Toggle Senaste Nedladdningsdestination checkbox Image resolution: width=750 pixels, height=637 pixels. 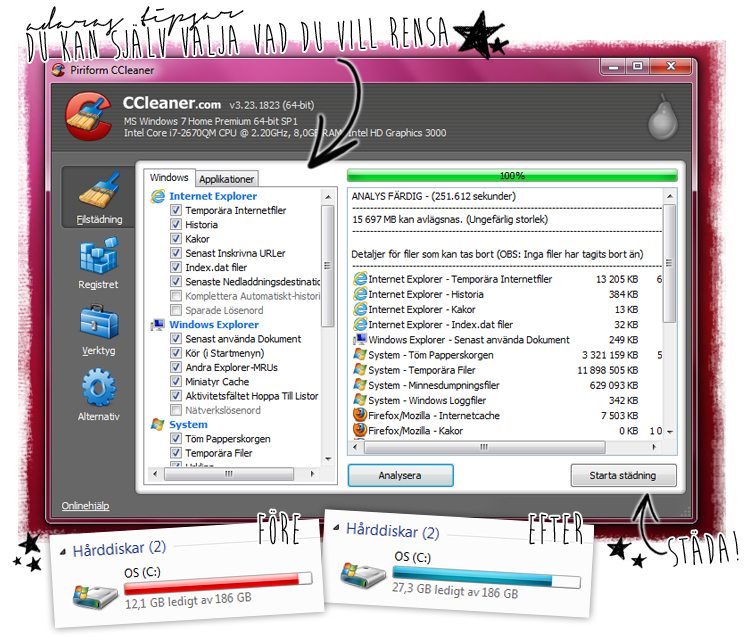pyautogui.click(x=176, y=281)
